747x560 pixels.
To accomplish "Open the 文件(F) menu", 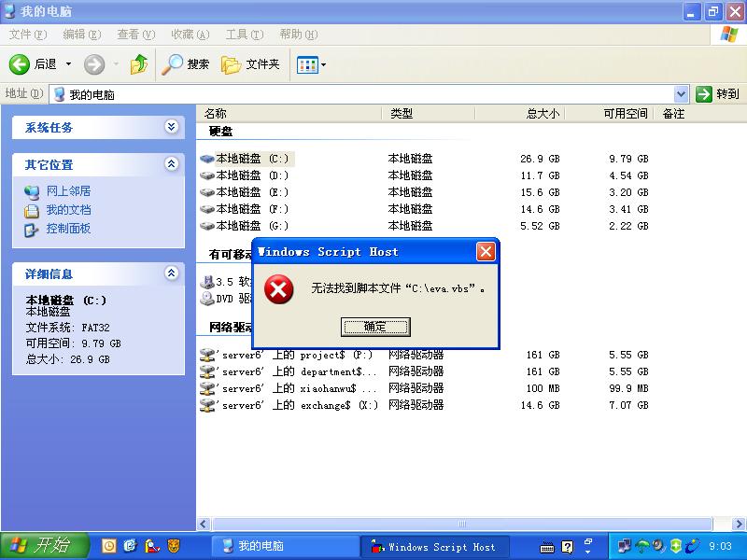I will click(x=28, y=35).
